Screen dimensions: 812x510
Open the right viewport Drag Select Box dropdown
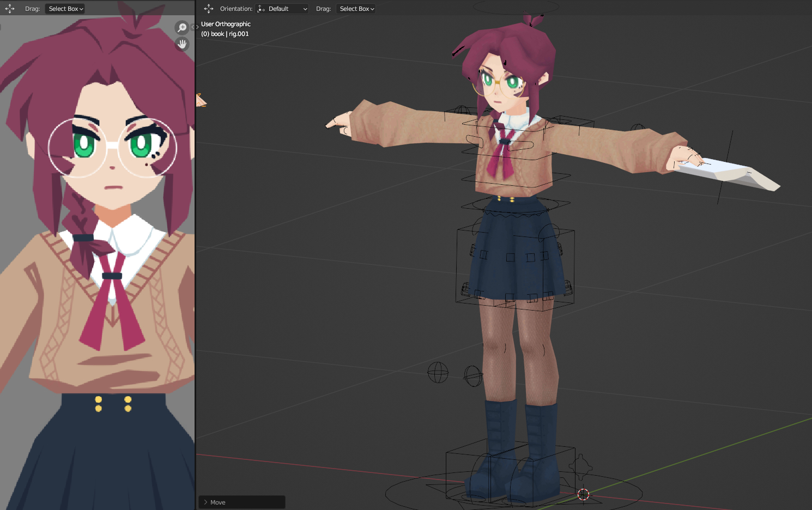pyautogui.click(x=356, y=9)
